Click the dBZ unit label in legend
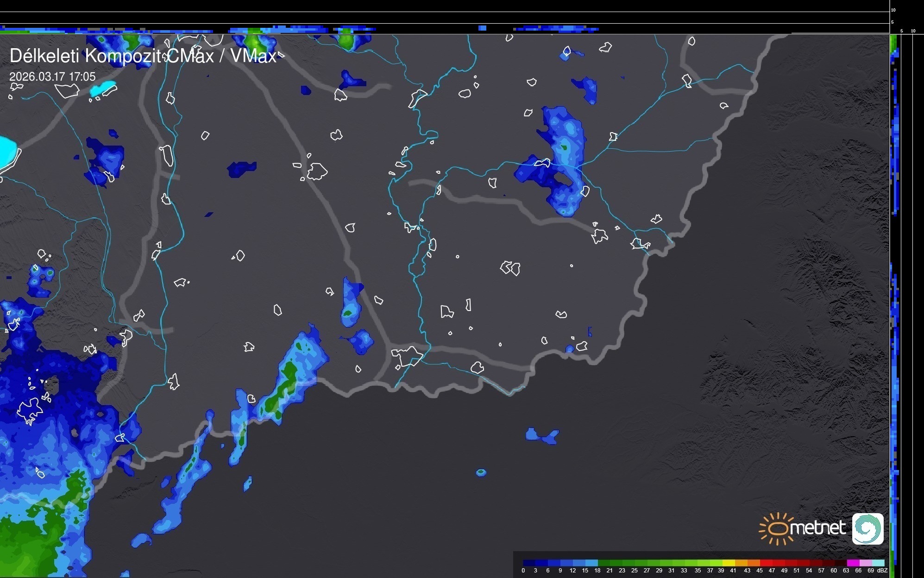Viewport: 924px width, 578px height. 882,571
